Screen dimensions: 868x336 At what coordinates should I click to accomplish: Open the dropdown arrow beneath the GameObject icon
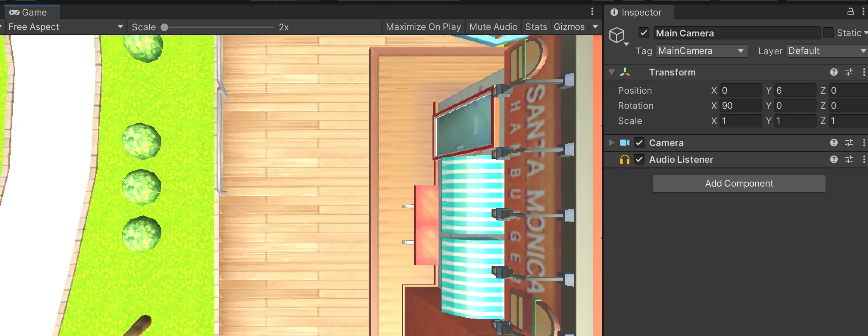coord(626,44)
